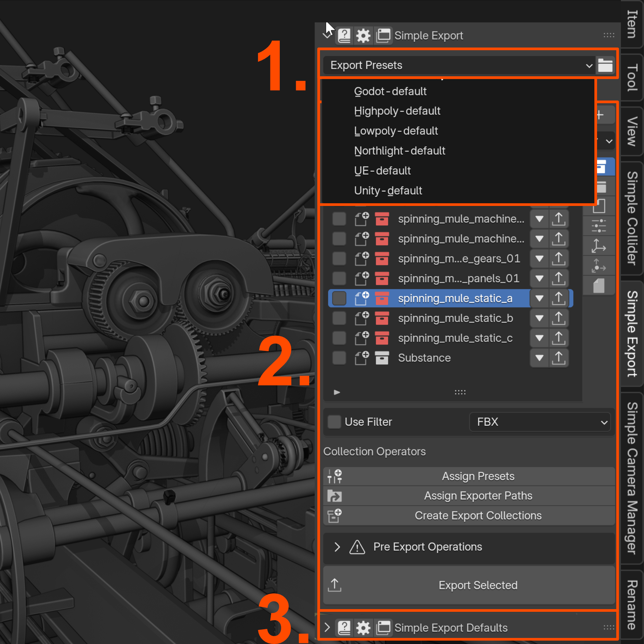Image resolution: width=644 pixels, height=644 pixels.
Task: Open dropdown arrow for spinning_m...e_gears_01 row
Action: click(539, 259)
